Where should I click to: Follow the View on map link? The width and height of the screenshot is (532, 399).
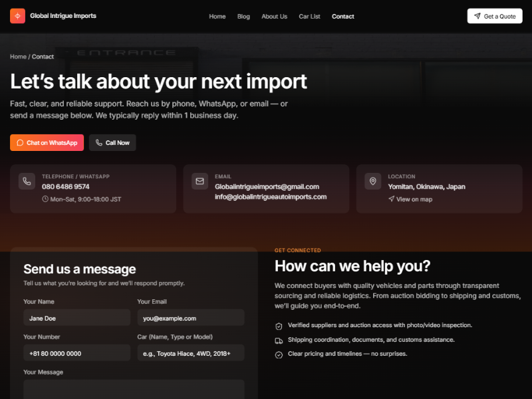pos(411,199)
